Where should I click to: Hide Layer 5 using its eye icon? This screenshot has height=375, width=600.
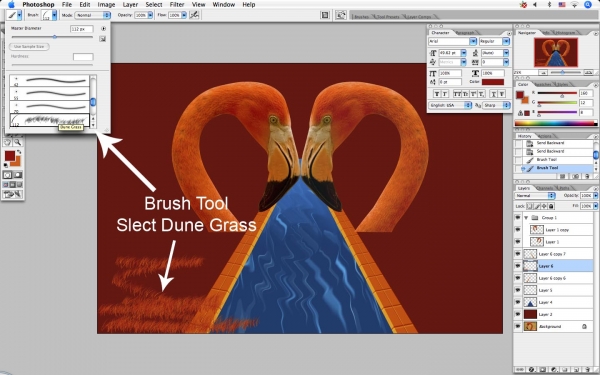click(518, 290)
